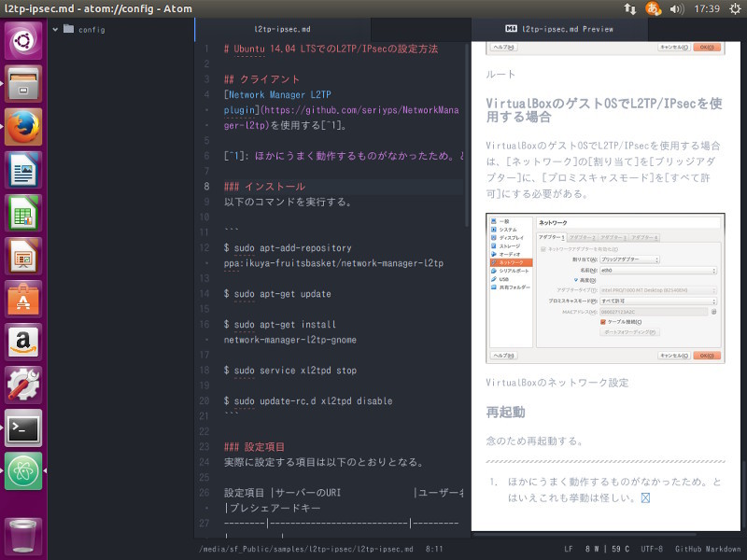Click the 再起動 heading in preview

coord(505,412)
